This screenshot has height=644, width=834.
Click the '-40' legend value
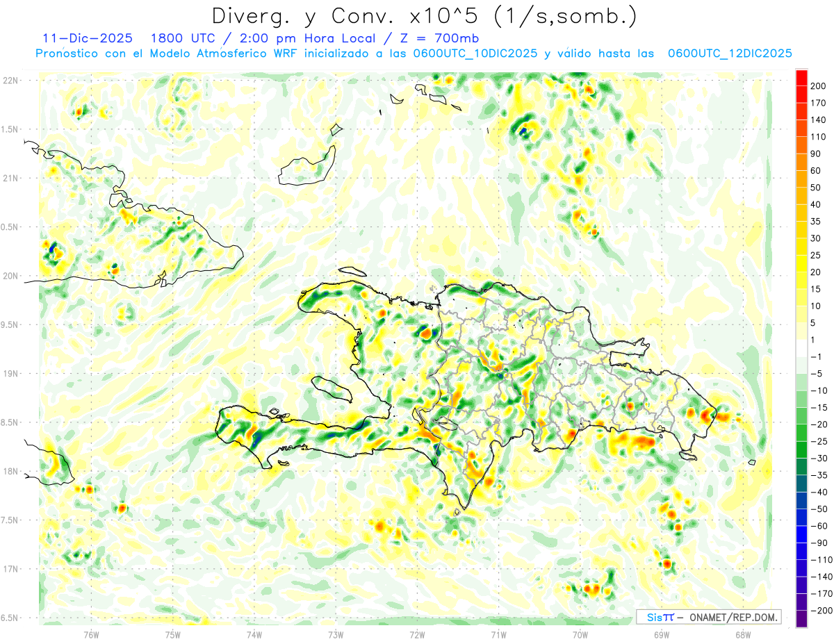(x=819, y=493)
